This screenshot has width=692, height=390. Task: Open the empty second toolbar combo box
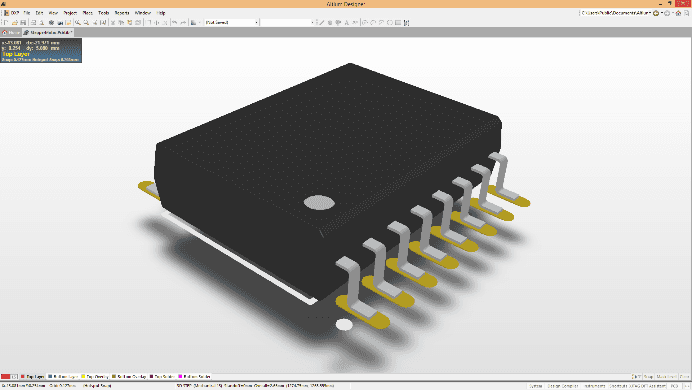tap(287, 22)
